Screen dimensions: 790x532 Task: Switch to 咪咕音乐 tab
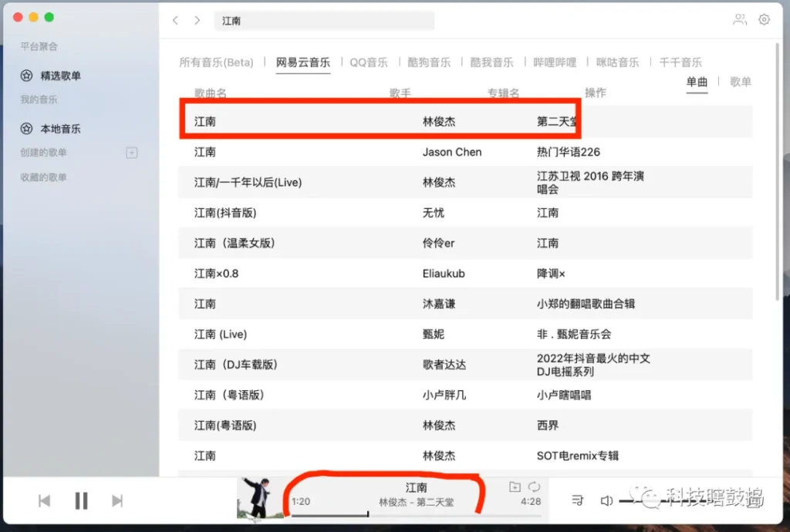point(617,62)
